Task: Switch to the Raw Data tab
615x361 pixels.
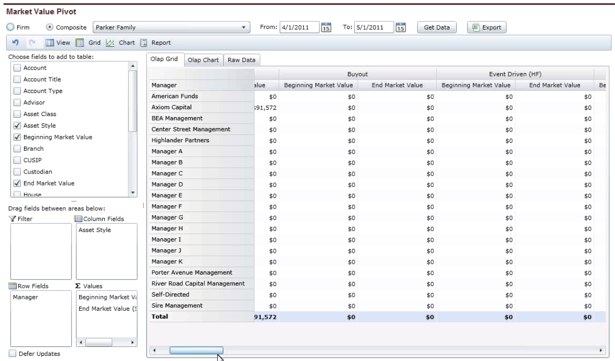Action: [x=241, y=60]
